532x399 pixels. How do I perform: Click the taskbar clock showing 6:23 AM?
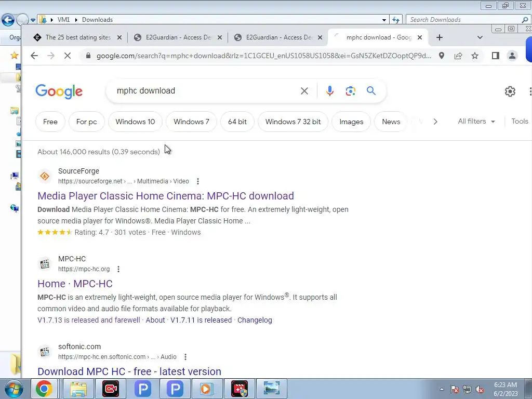pyautogui.click(x=506, y=389)
